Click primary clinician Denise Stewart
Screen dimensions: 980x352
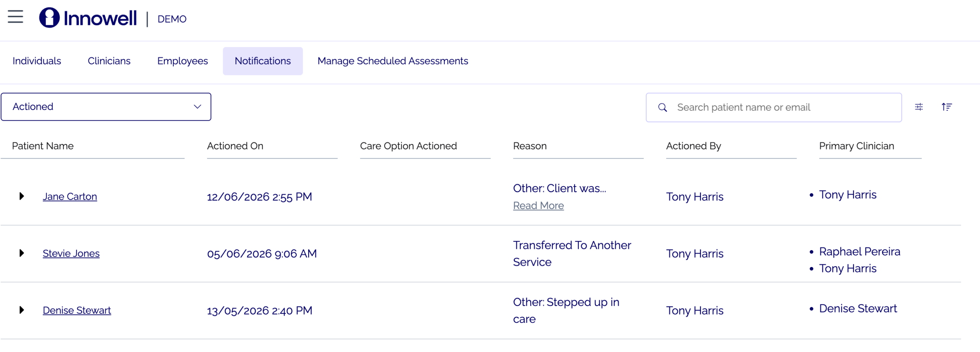coord(858,309)
